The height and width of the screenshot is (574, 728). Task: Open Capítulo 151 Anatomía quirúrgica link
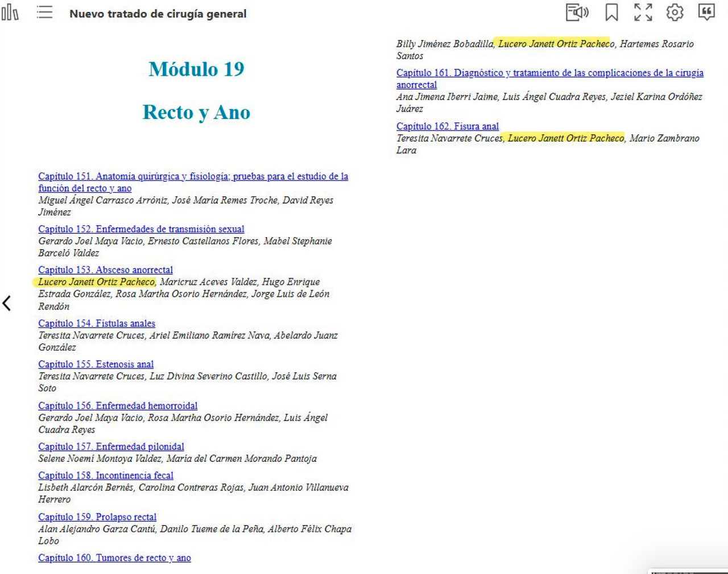pyautogui.click(x=193, y=176)
